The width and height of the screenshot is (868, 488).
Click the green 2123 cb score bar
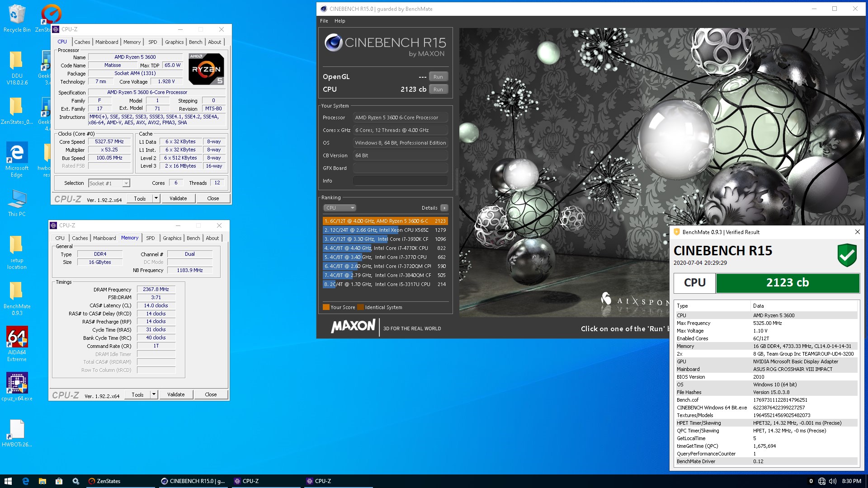tap(788, 283)
